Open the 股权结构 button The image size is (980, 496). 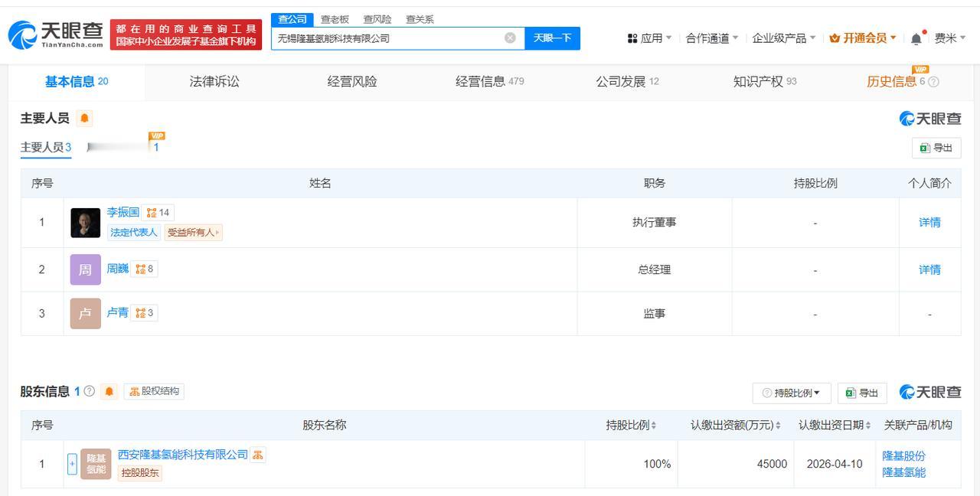point(154,391)
